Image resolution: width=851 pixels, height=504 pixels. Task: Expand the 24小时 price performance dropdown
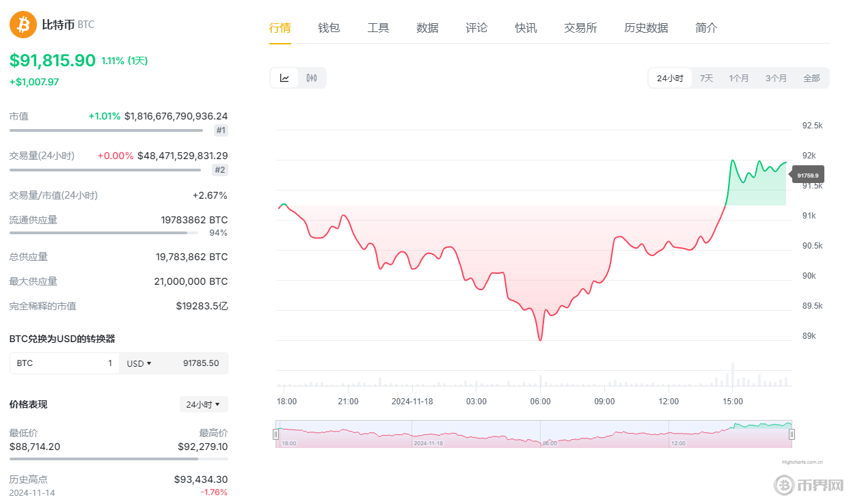[204, 404]
